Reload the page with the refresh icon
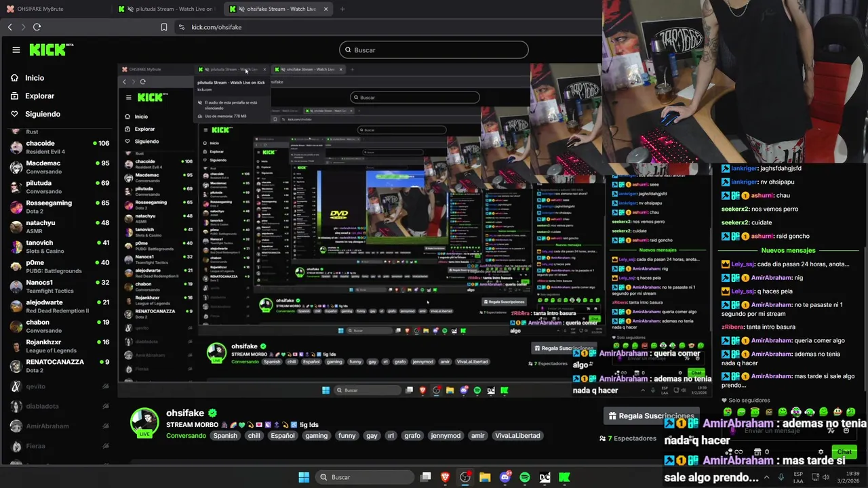Image resolution: width=868 pixels, height=488 pixels. (37, 27)
